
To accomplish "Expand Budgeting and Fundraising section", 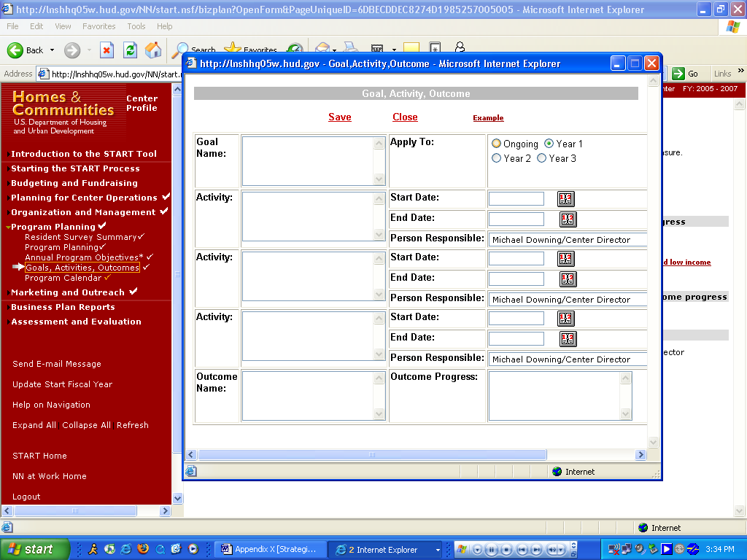I will pyautogui.click(x=74, y=183).
